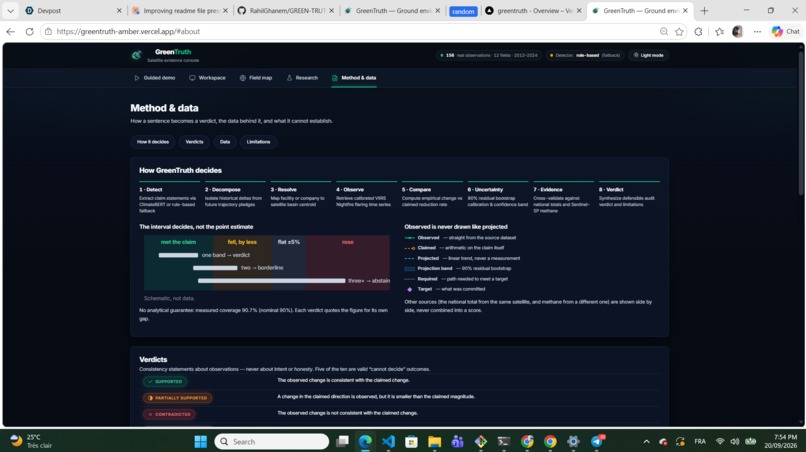806x452 pixels.
Task: Open Terminal from taskbar
Action: 504,441
